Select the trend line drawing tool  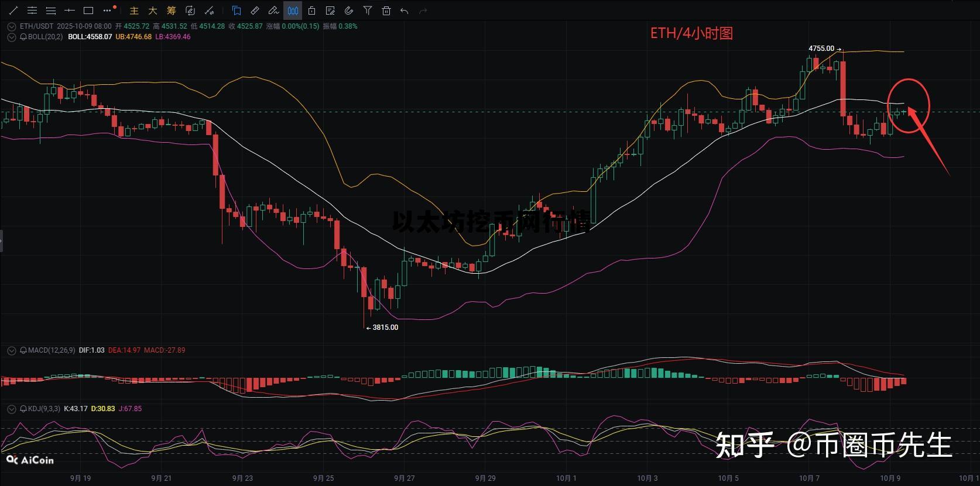point(13,11)
